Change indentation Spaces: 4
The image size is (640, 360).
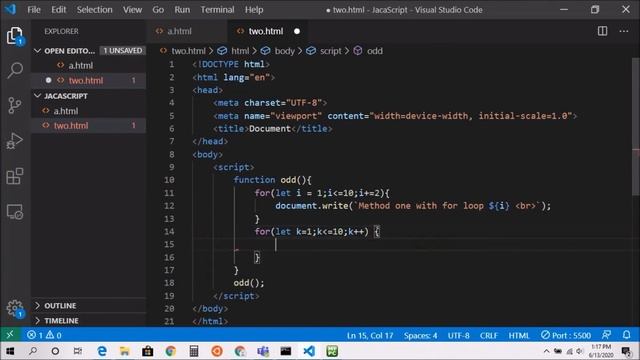pyautogui.click(x=420, y=336)
